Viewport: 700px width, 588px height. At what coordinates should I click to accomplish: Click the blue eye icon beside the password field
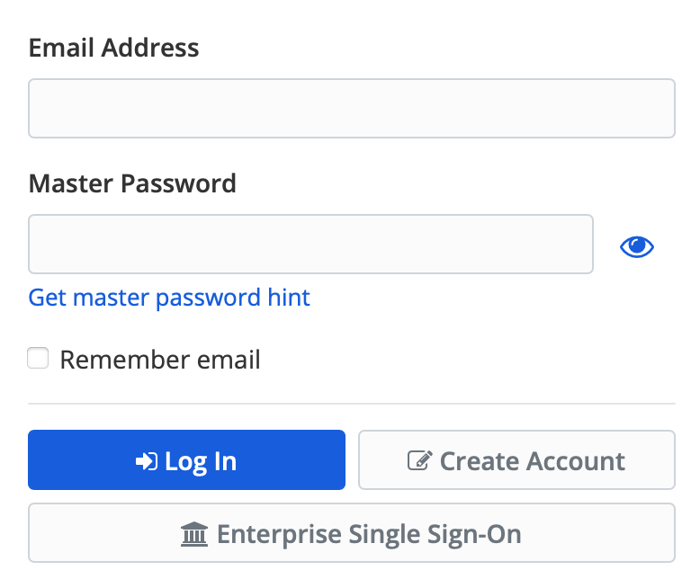coord(637,246)
